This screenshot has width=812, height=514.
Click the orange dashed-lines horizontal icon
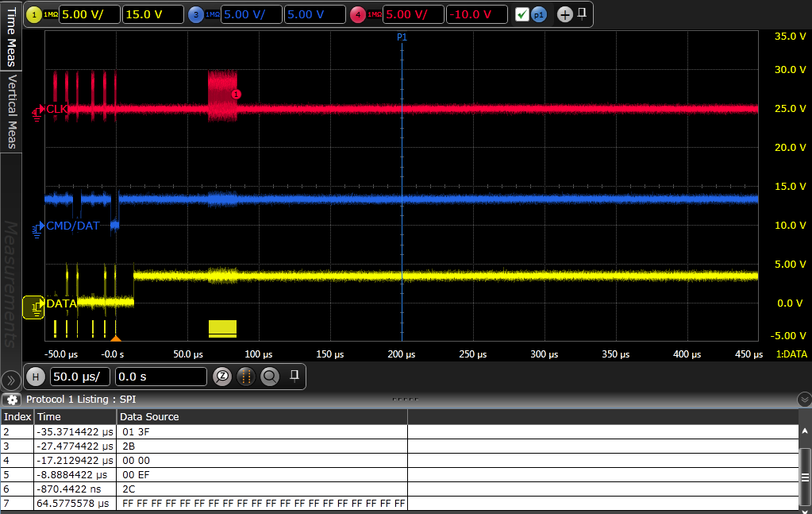point(247,377)
